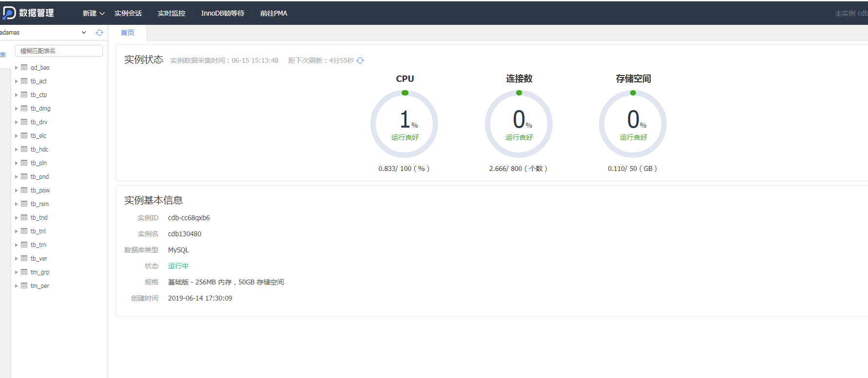
Task: Click table icon for tb_tnl
Action: pos(24,231)
